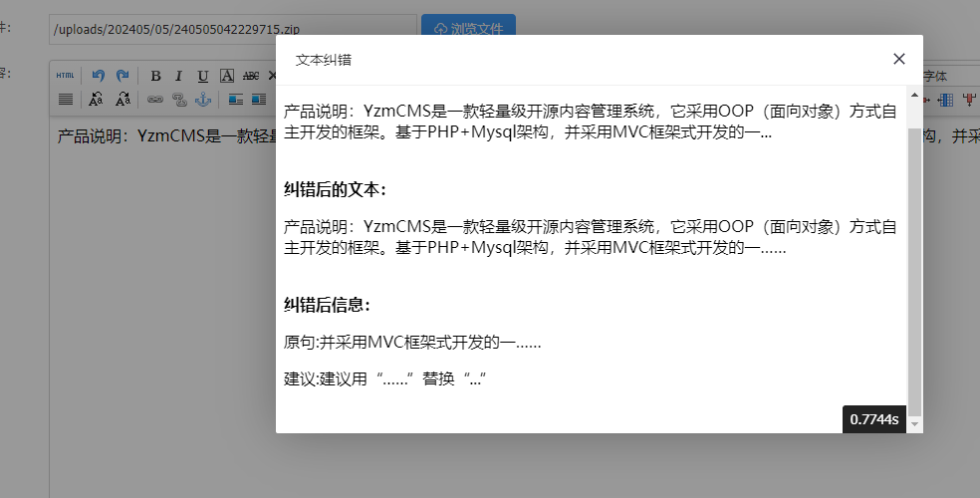Toggle underline formatting

pyautogui.click(x=203, y=76)
